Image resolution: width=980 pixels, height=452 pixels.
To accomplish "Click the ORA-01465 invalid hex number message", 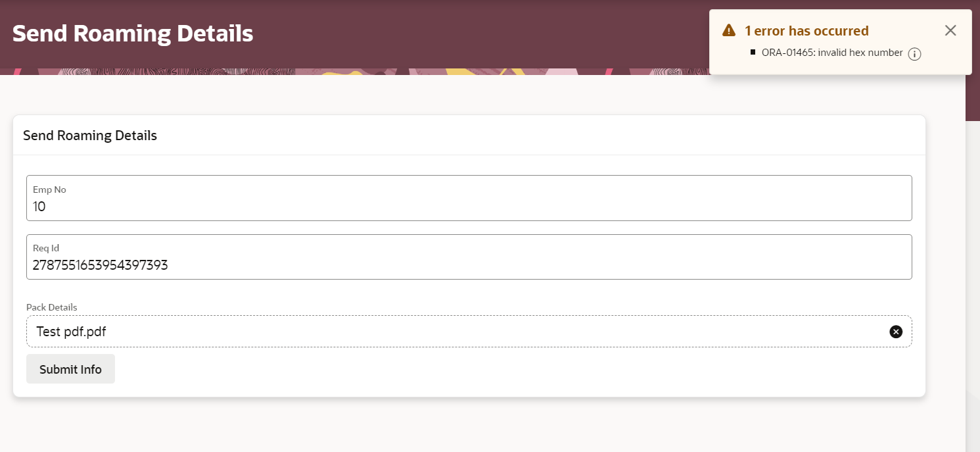I will (832, 53).
